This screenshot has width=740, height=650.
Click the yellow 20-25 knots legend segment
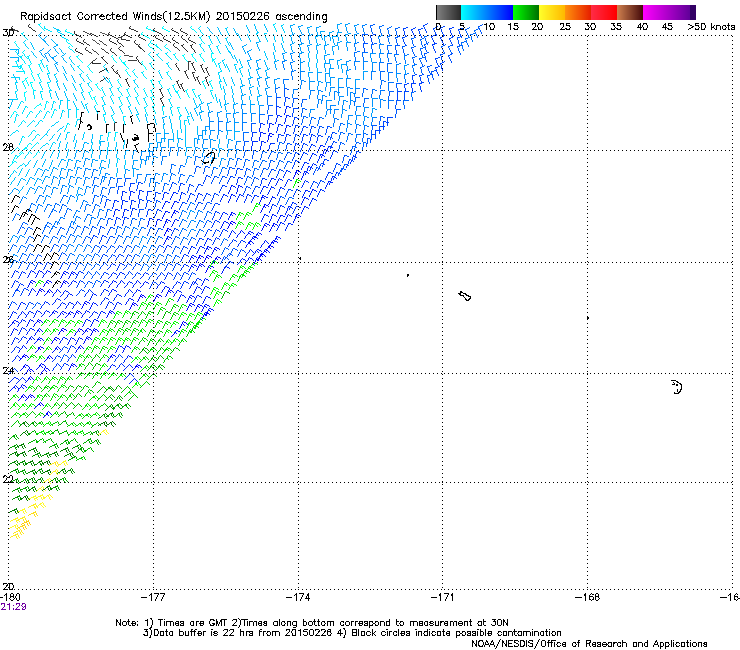point(552,12)
